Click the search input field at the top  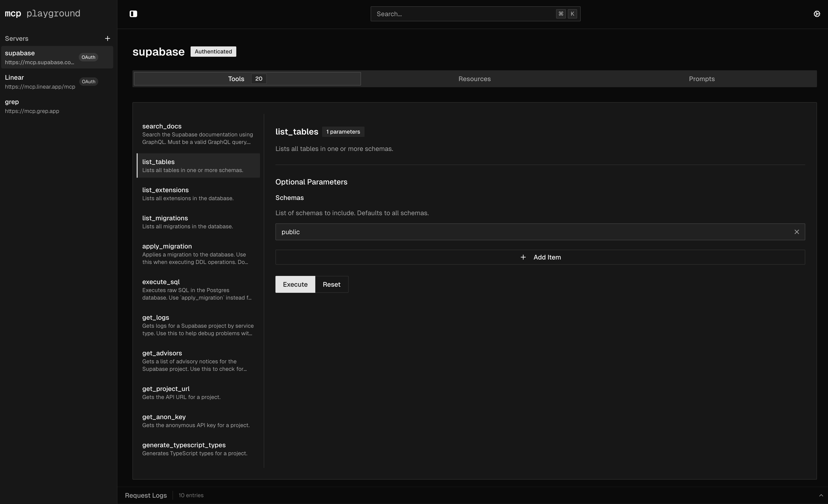(454, 14)
